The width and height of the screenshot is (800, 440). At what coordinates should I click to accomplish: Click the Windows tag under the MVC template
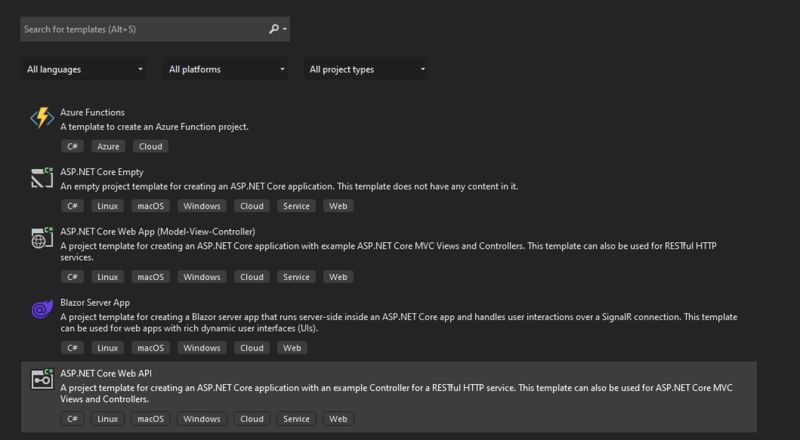(202, 277)
